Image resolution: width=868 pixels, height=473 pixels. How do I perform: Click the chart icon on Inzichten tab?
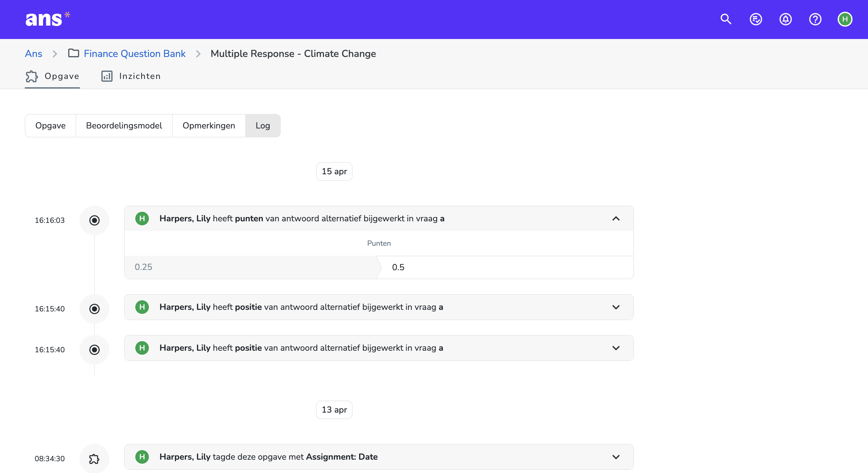107,76
